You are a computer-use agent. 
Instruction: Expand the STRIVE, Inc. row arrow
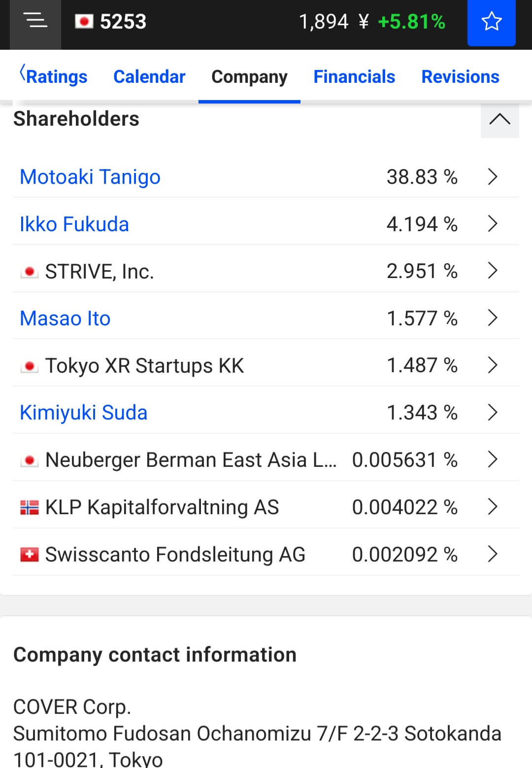pyautogui.click(x=493, y=270)
